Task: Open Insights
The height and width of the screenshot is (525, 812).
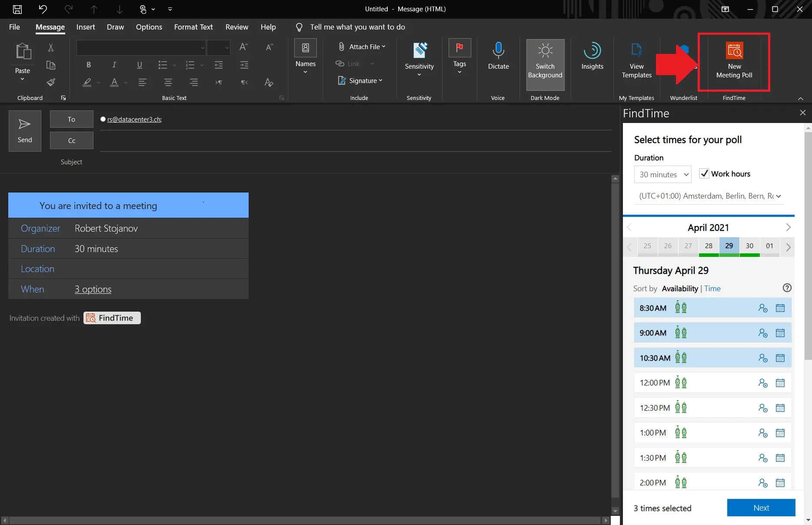Action: click(592, 56)
